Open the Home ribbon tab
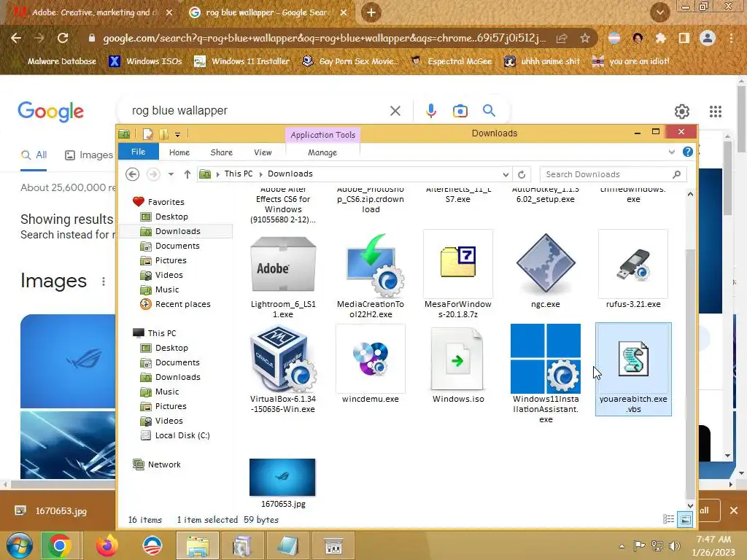747x560 pixels. [179, 152]
